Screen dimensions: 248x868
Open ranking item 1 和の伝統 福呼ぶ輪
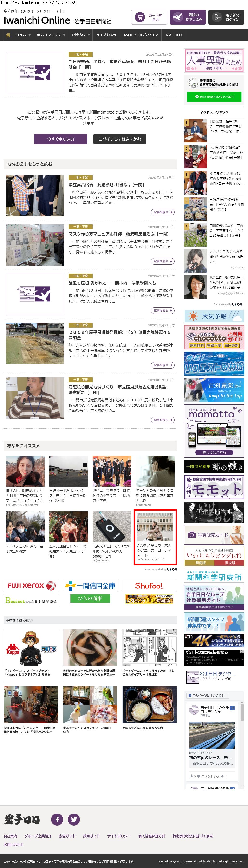214,130
